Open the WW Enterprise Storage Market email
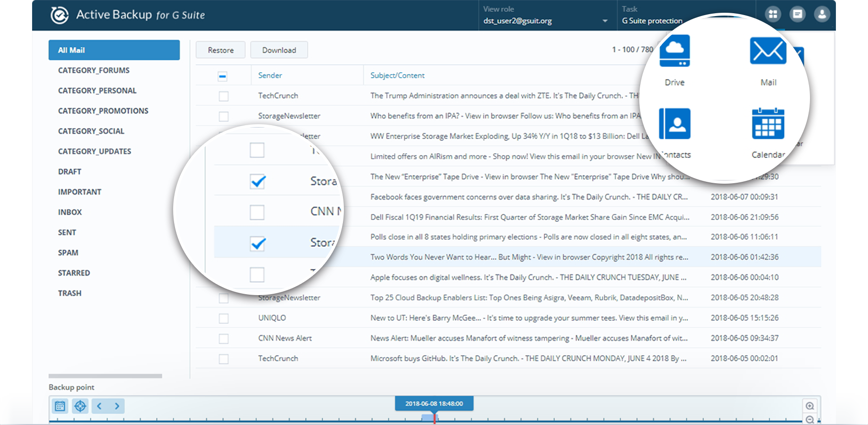Viewport: 868px width, 425px height. pyautogui.click(x=509, y=136)
